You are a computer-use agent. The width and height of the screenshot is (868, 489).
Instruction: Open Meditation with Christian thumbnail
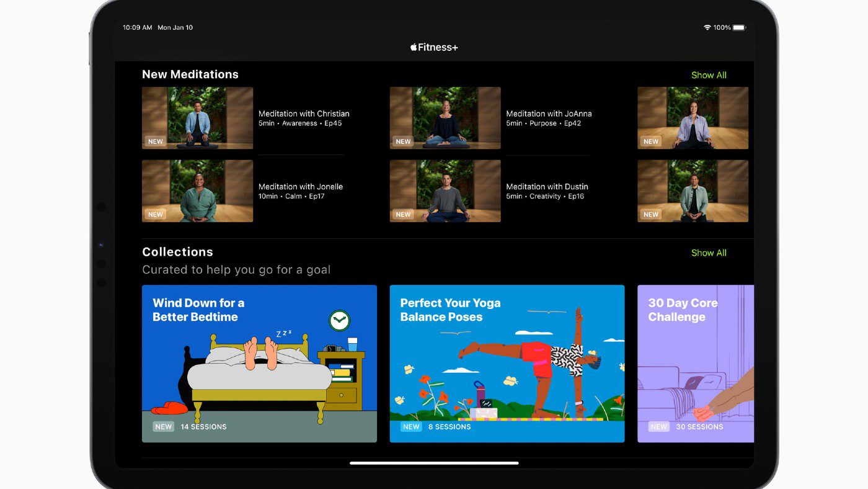[197, 118]
